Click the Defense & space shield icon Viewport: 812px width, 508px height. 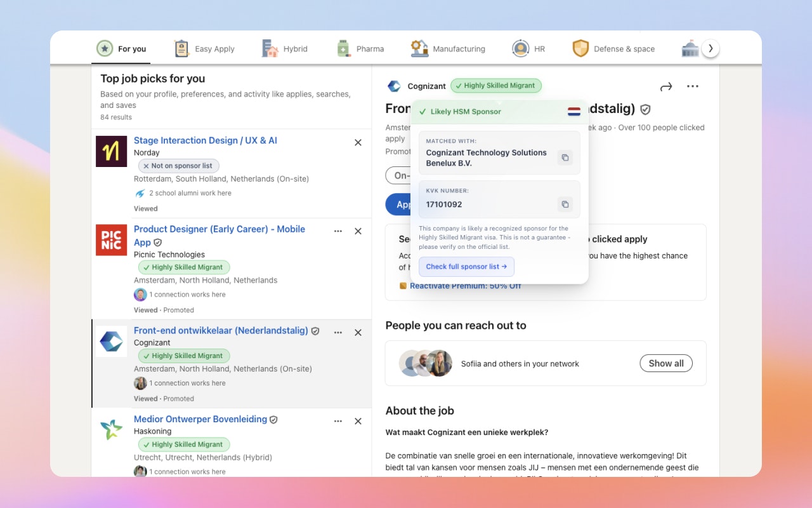[581, 48]
